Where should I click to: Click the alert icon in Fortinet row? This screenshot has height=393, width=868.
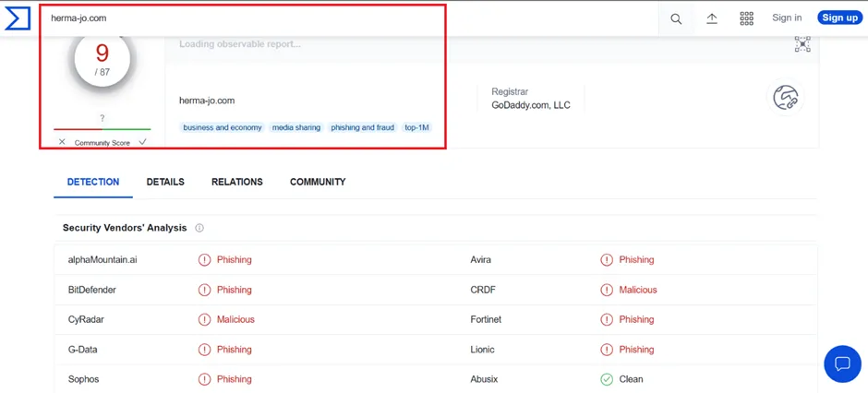click(607, 319)
